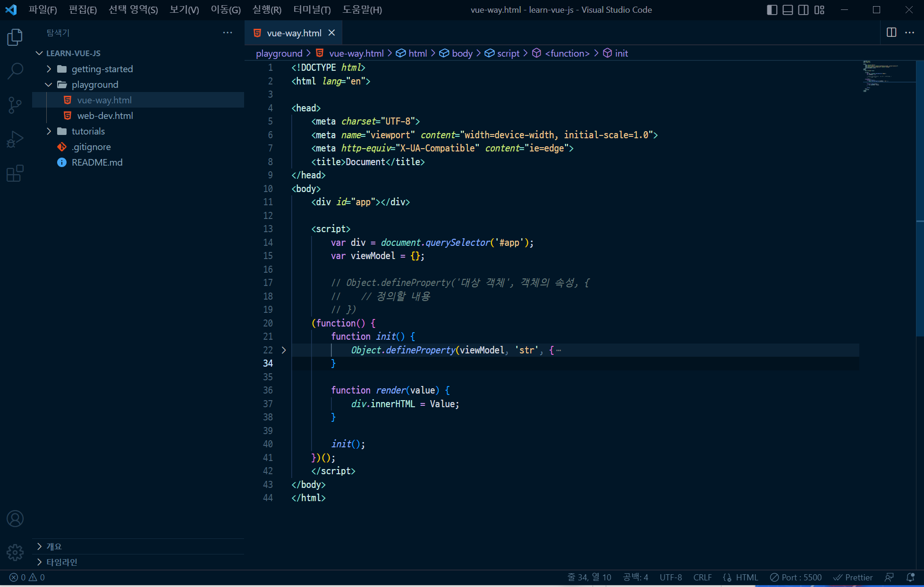Click the customize layout icon
This screenshot has height=587, width=924.
point(819,10)
